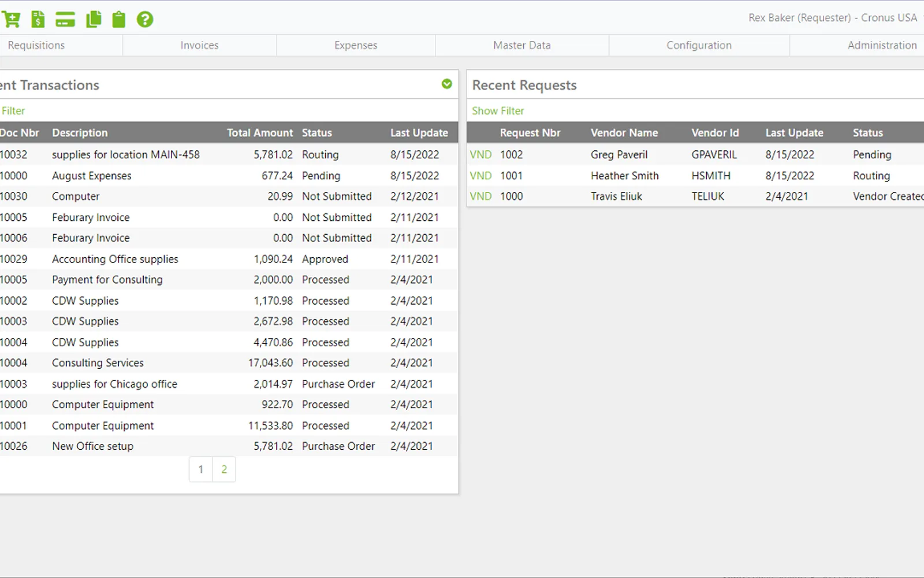Click Show Filter in Recent Requests
The width and height of the screenshot is (924, 578).
[498, 111]
